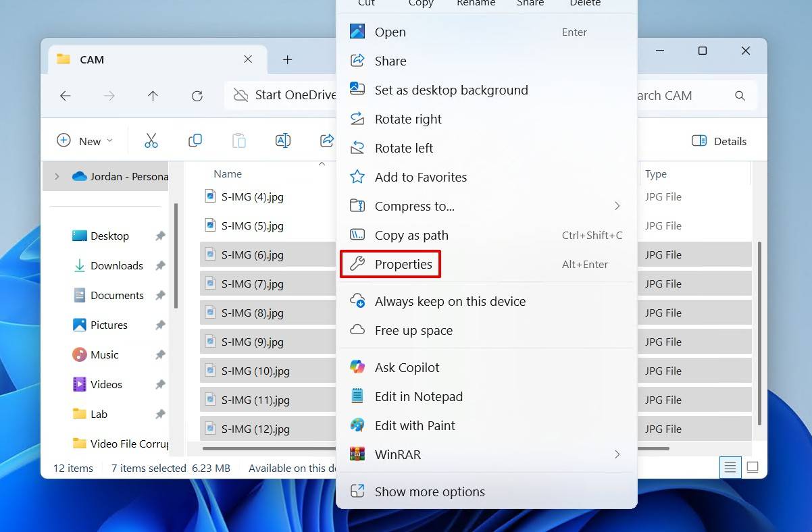
Task: Select the file S-IMG (4).jpg
Action: coord(252,196)
